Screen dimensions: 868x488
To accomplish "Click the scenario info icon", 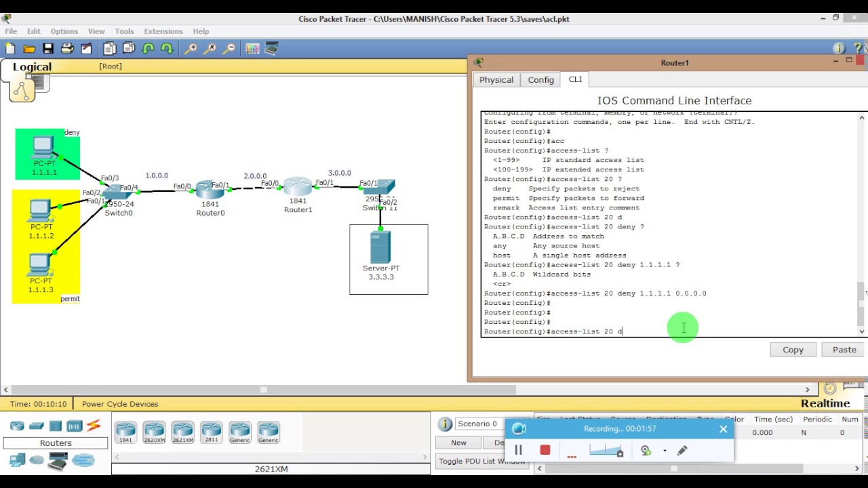I will [445, 424].
